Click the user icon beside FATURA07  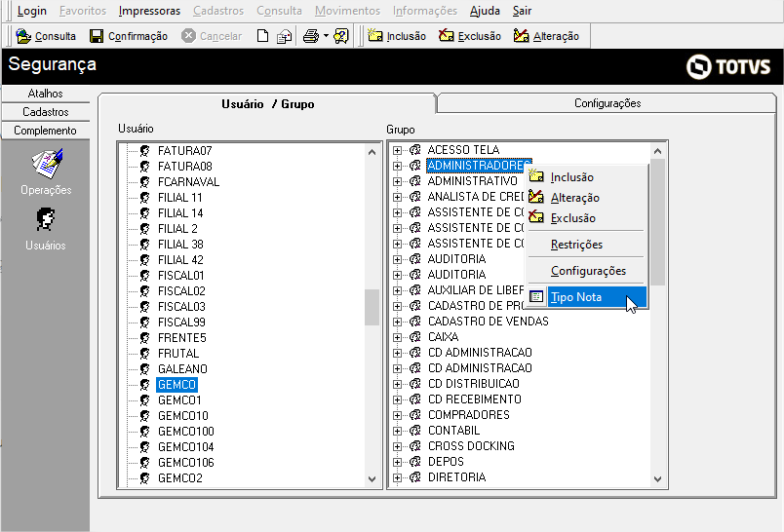click(x=144, y=151)
